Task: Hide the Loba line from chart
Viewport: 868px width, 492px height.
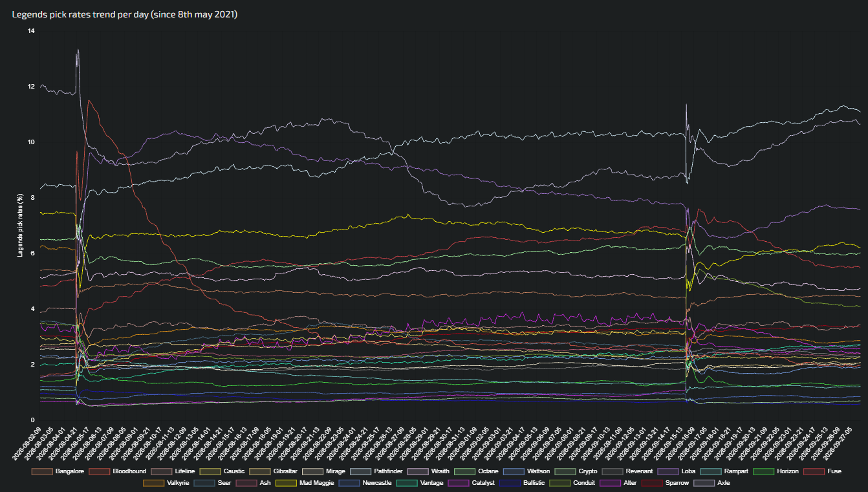Action: [676, 471]
